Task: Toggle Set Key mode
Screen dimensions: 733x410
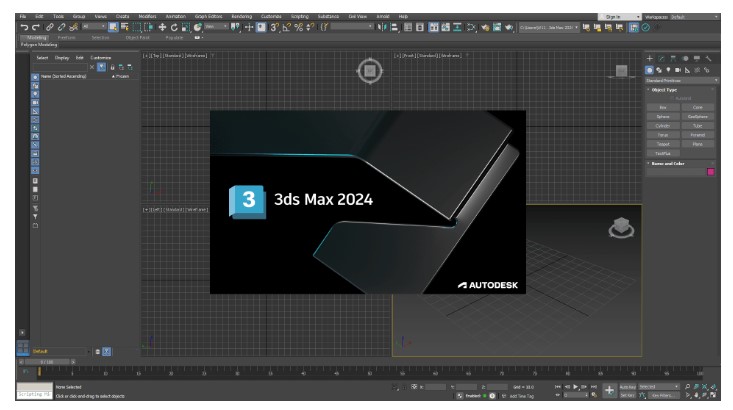Action: tap(627, 396)
